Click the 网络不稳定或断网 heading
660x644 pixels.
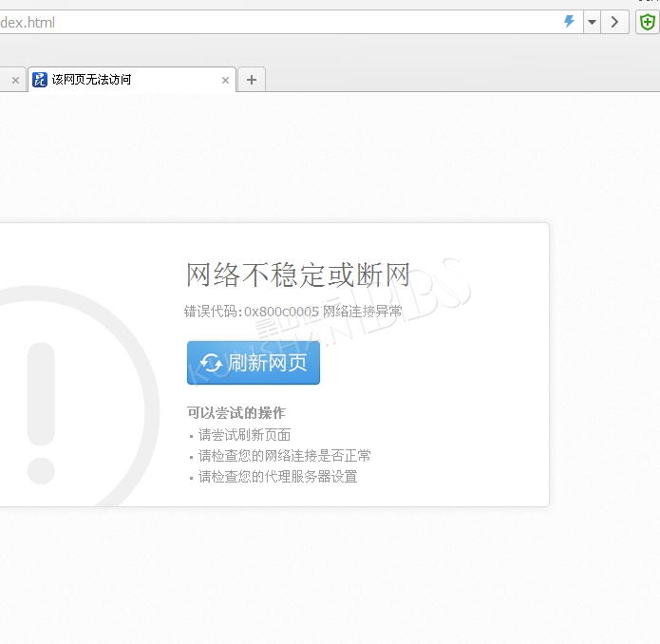click(297, 275)
